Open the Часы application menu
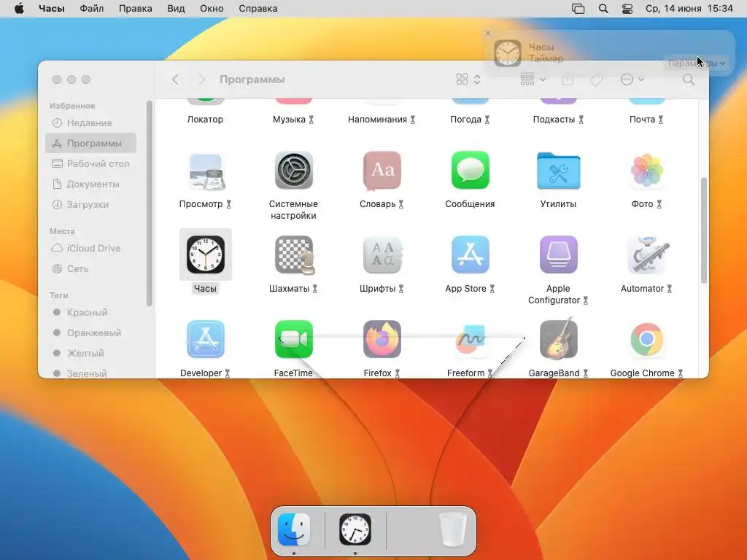 [52, 9]
